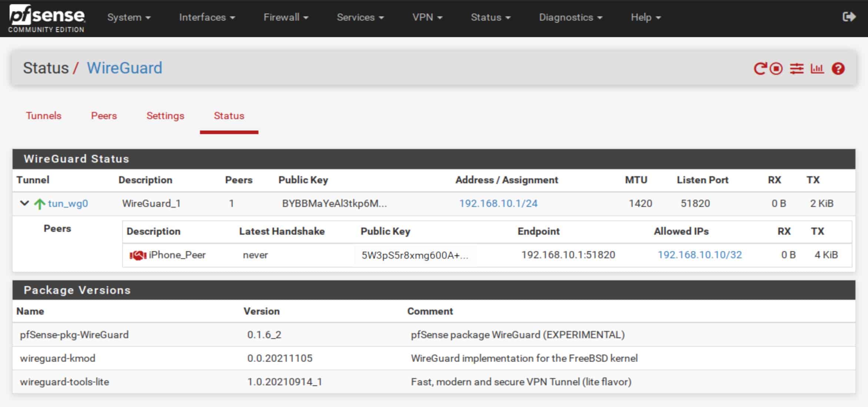Select the tunnel TX value 2 KiB
Image resolution: width=868 pixels, height=407 pixels.
coord(822,203)
